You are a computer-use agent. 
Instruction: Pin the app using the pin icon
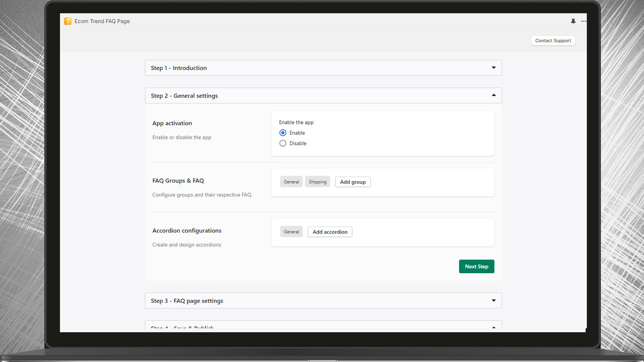(573, 21)
